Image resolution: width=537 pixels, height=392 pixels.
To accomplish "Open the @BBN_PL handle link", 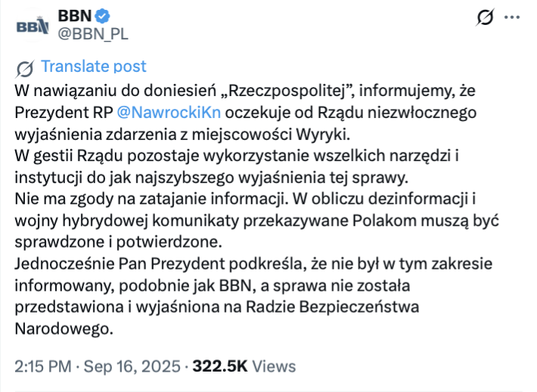I will tap(93, 34).
